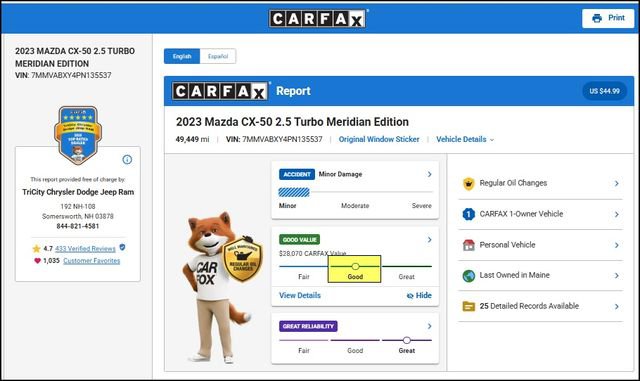
Task: Click the folder icon for Detailed Records
Action: tap(469, 306)
